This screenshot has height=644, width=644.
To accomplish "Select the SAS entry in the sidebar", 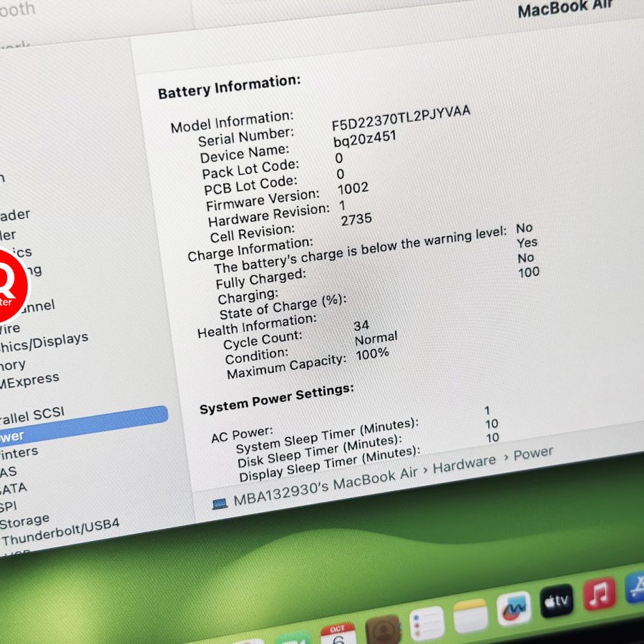I will coord(9,472).
